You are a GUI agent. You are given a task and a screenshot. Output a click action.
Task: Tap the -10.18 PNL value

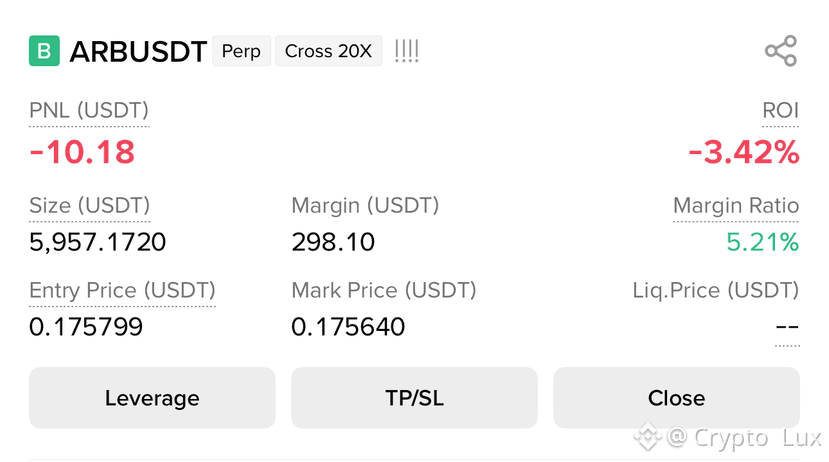pos(82,152)
